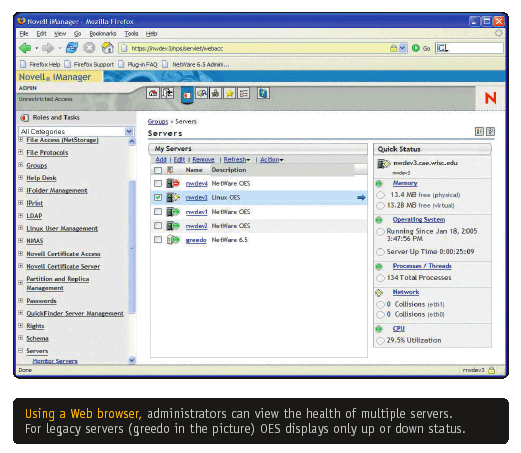Image resolution: width=521 pixels, height=453 pixels.
Task: Click the Remove server link
Action: coord(203,160)
